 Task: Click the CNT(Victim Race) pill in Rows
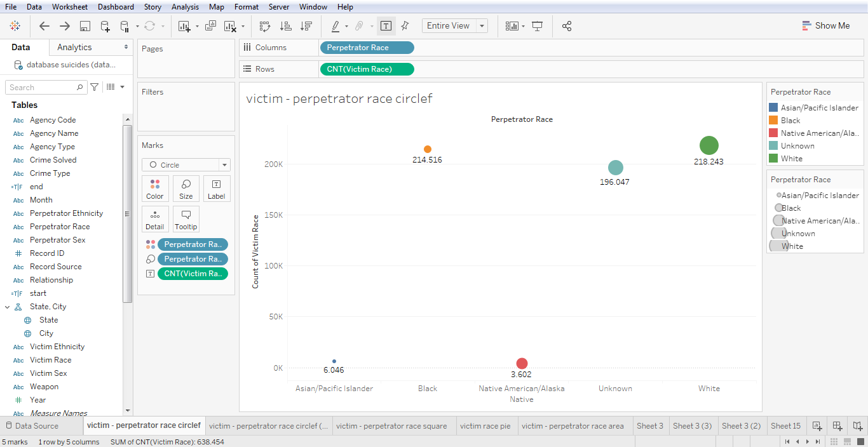click(367, 69)
